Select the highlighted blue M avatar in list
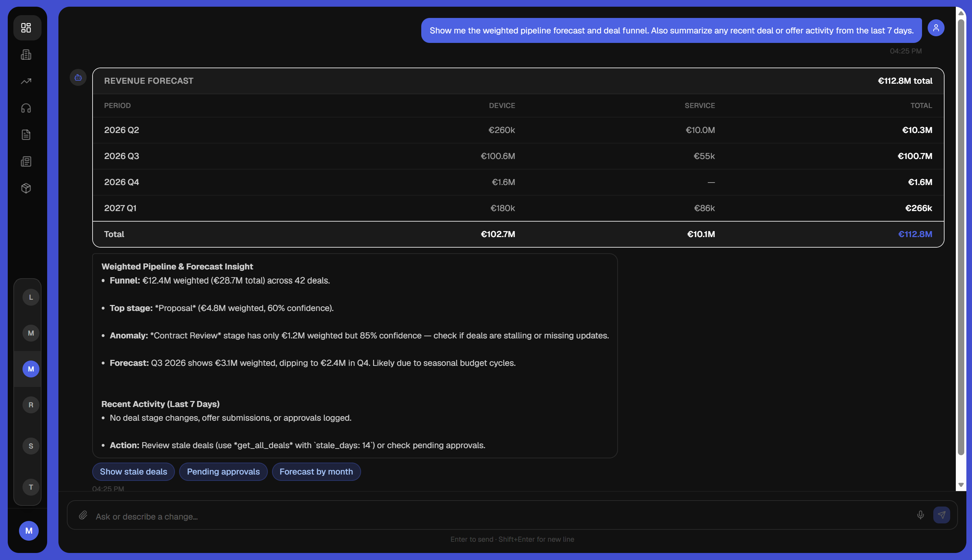The height and width of the screenshot is (560, 972). coord(31,369)
